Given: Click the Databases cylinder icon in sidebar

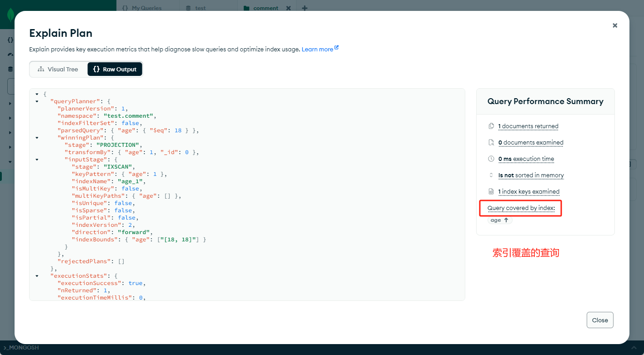Looking at the screenshot, I should tap(10, 69).
